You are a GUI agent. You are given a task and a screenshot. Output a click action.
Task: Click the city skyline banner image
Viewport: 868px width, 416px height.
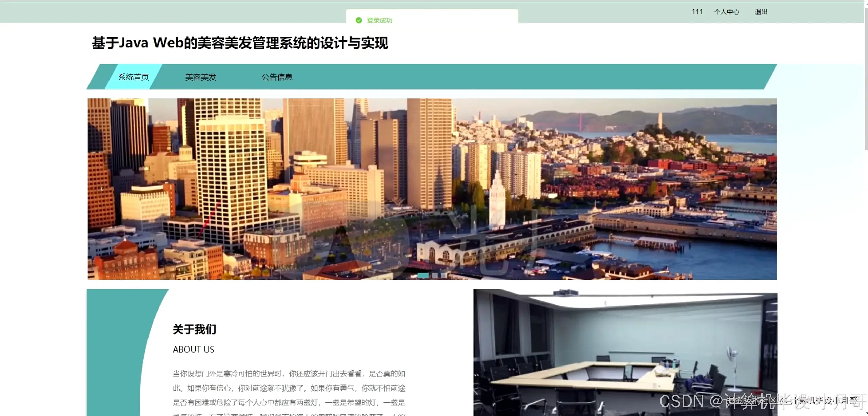click(431, 189)
